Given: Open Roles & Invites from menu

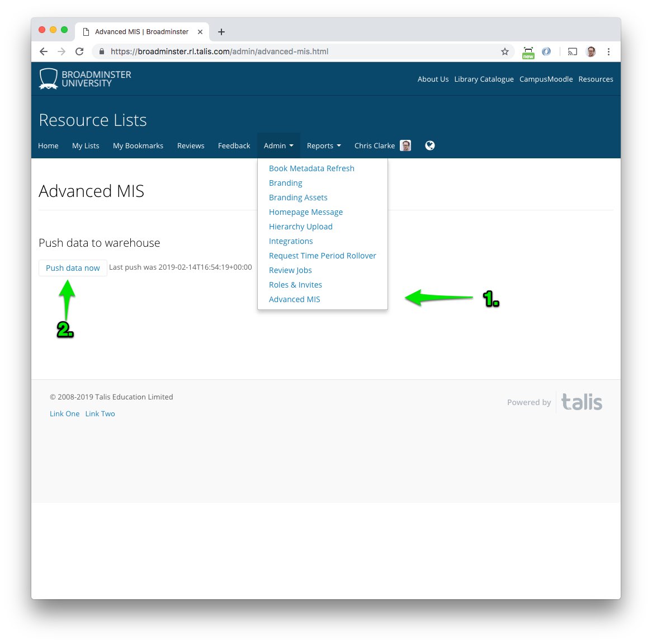Looking at the screenshot, I should click(x=295, y=285).
